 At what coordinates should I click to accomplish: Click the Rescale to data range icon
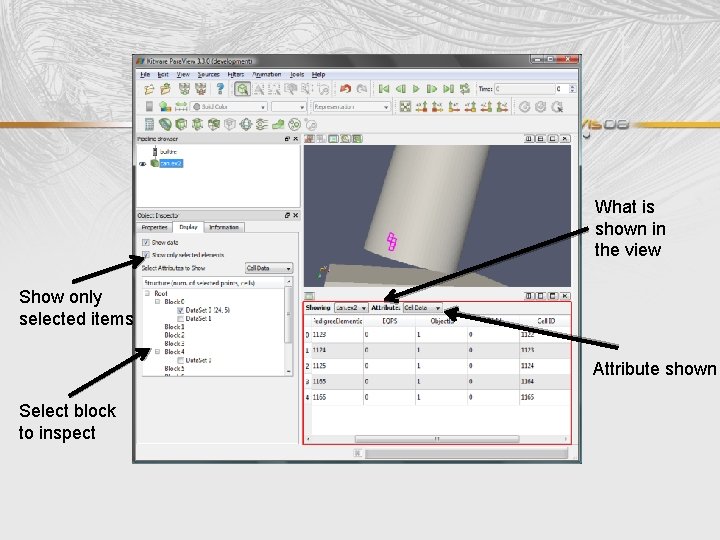coord(181,107)
